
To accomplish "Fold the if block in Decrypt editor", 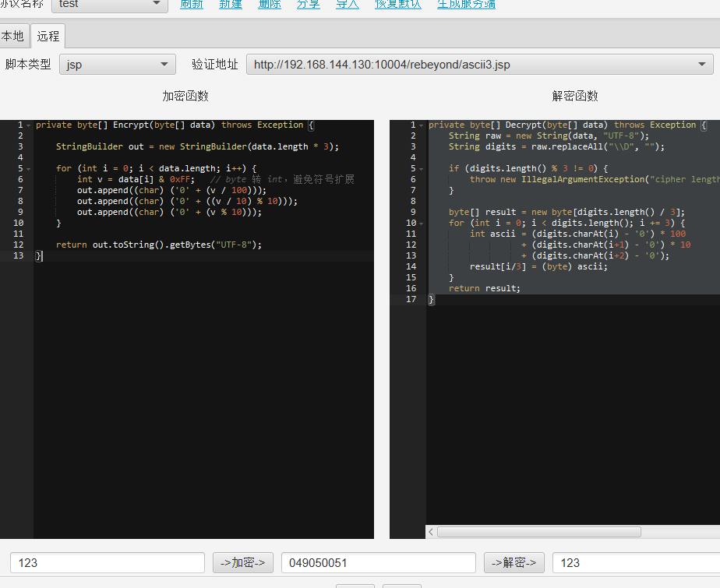I will coord(422,169).
